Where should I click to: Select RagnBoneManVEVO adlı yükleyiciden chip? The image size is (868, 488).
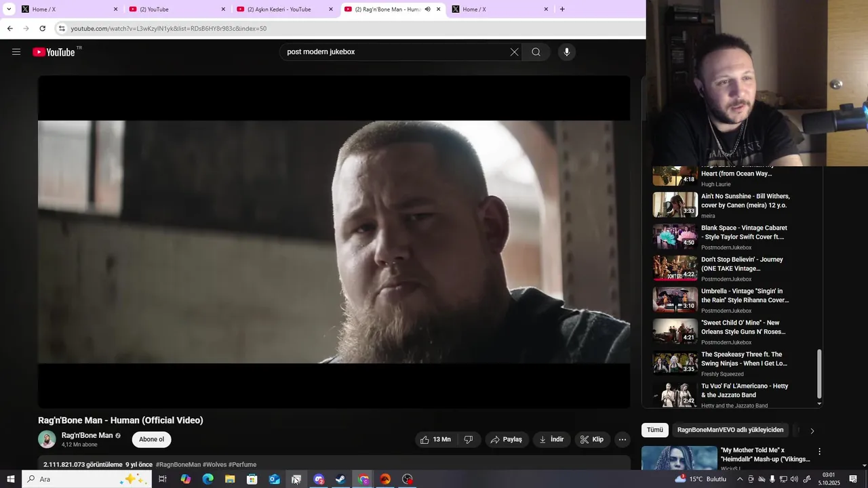[730, 430]
